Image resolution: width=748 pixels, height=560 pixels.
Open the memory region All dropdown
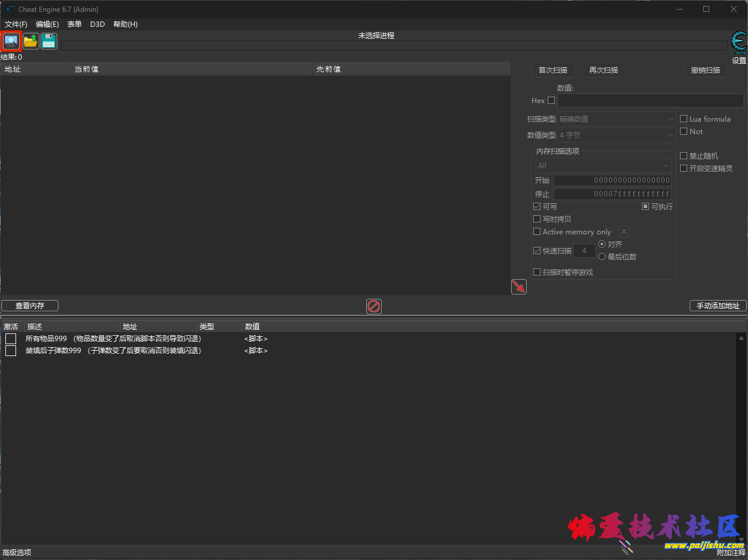coord(603,166)
